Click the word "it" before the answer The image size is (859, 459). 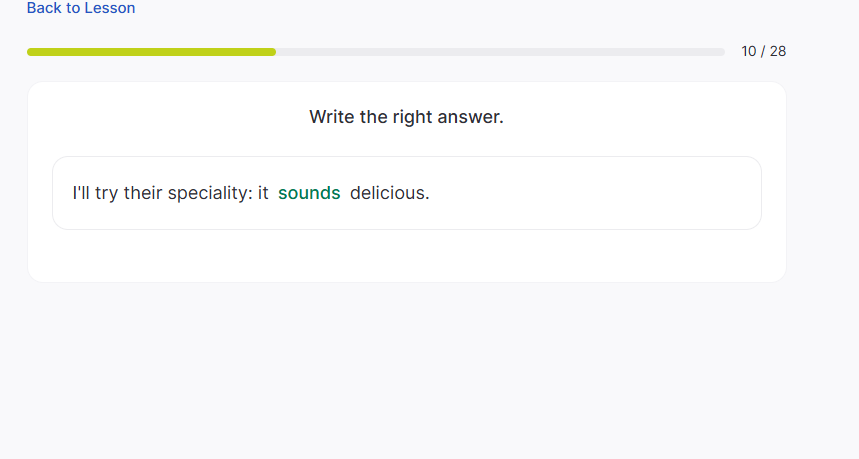[x=263, y=193]
